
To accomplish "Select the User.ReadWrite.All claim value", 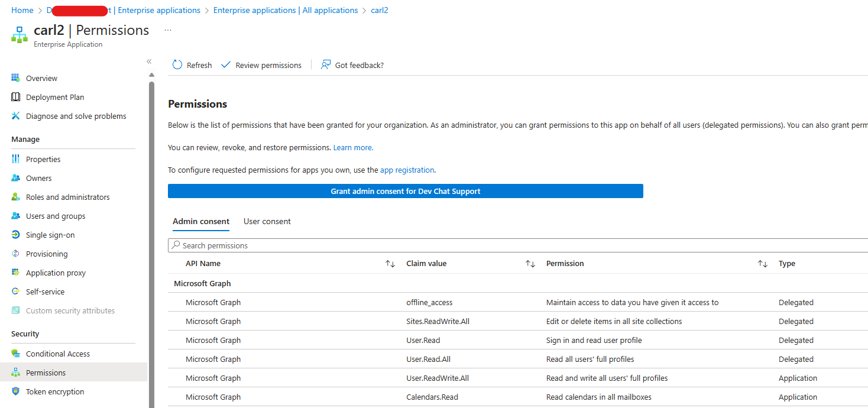I will click(438, 378).
